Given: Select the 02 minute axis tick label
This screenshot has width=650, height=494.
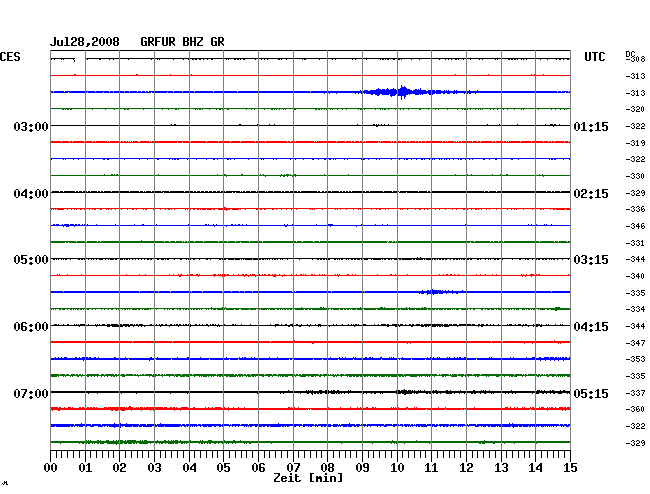Looking at the screenshot, I should 119,467.
